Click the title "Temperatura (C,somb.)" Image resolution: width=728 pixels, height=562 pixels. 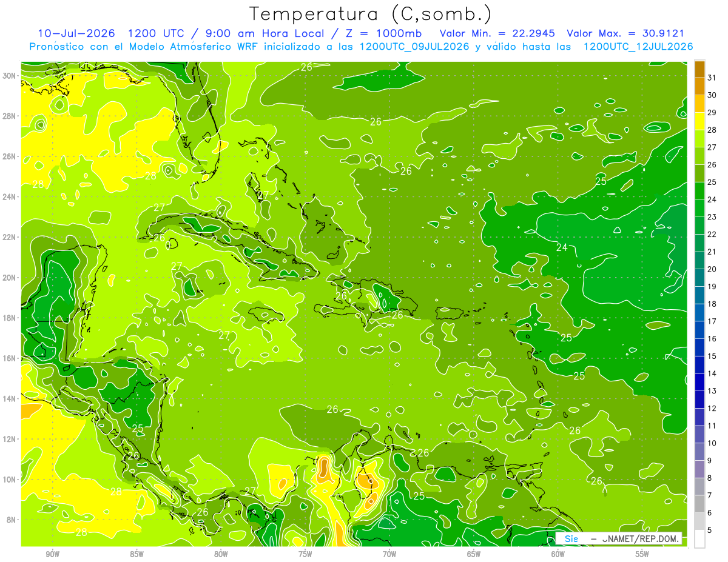371,14
